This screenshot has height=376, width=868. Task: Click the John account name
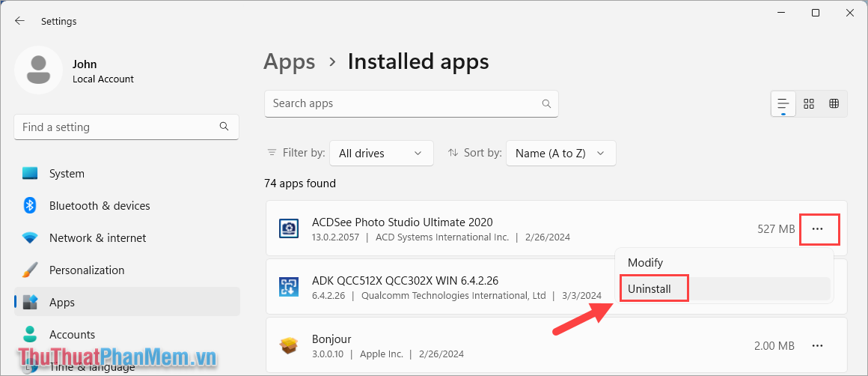point(85,64)
